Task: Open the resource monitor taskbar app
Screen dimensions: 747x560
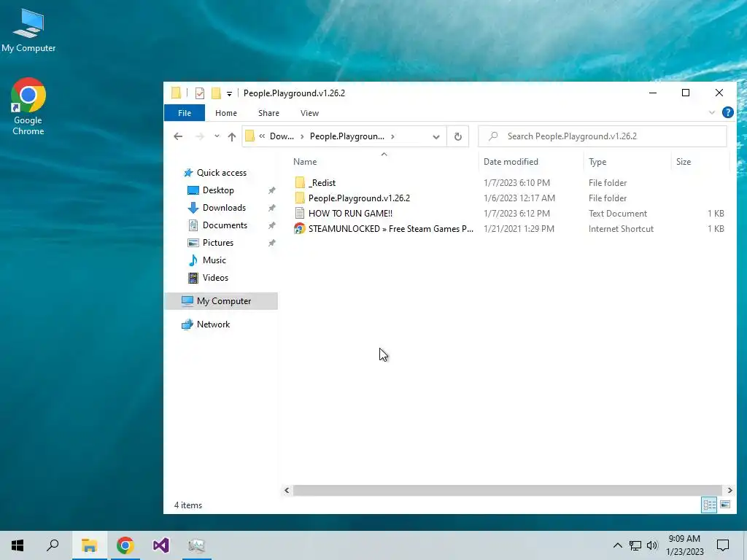Action: (197, 545)
